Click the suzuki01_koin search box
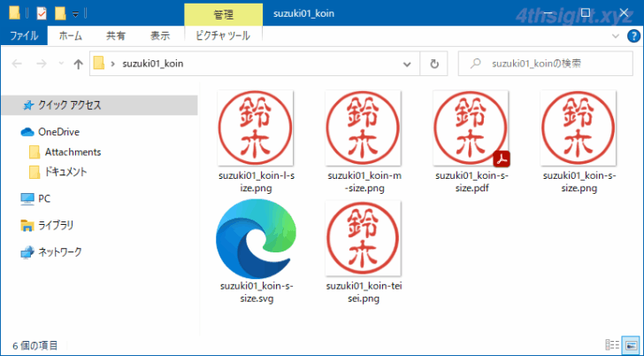 coord(548,64)
